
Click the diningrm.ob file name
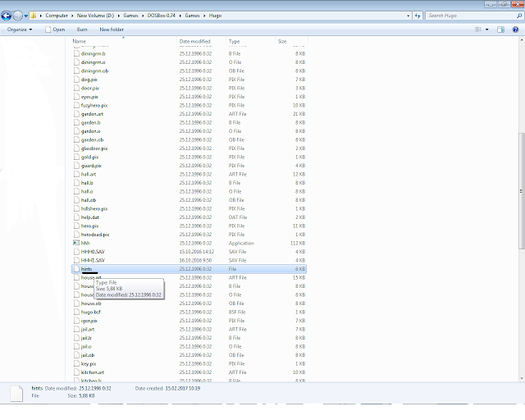[x=94, y=71]
